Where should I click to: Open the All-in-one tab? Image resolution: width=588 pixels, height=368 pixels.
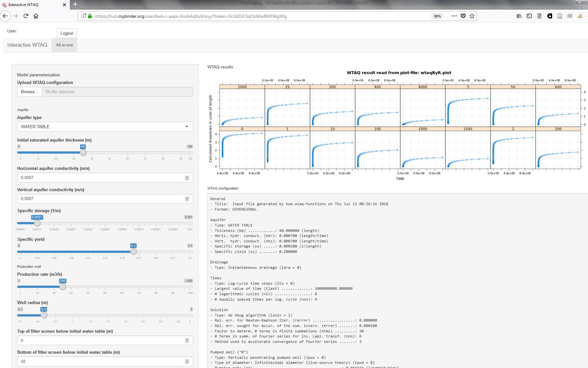[x=64, y=45]
